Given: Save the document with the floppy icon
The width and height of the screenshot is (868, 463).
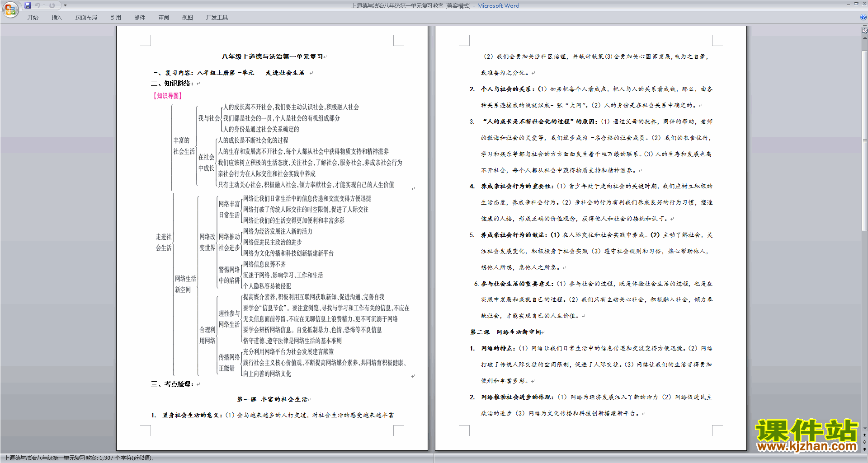Looking at the screenshot, I should click(28, 5).
